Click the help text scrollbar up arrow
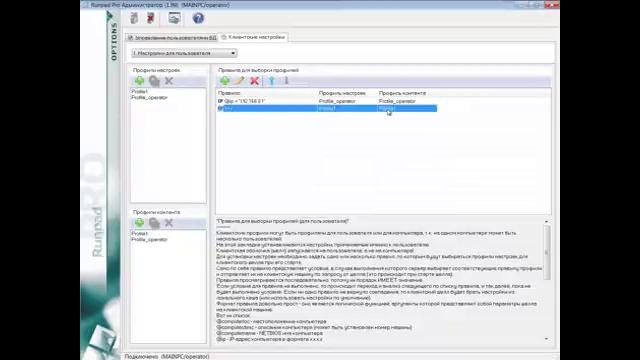Image resolution: width=640 pixels, height=360 pixels. coord(547,222)
